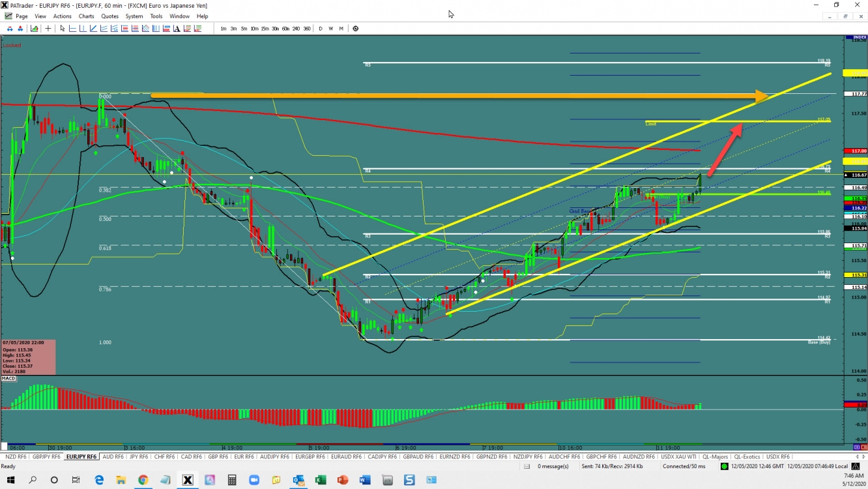Switch to the QL-Exotics tab
Image resolution: width=868 pixels, height=489 pixels.
747,457
